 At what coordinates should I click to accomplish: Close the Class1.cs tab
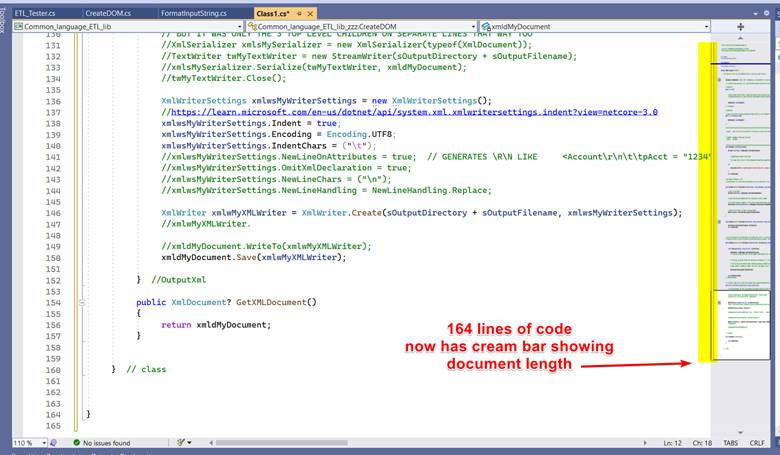[x=310, y=13]
